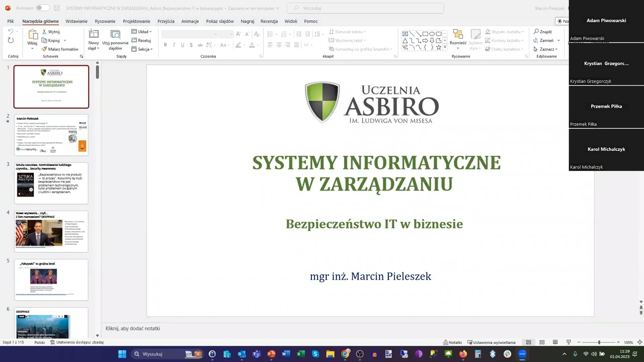Switch to reading view icon
Viewport: 644px width, 362px height.
(x=555, y=342)
